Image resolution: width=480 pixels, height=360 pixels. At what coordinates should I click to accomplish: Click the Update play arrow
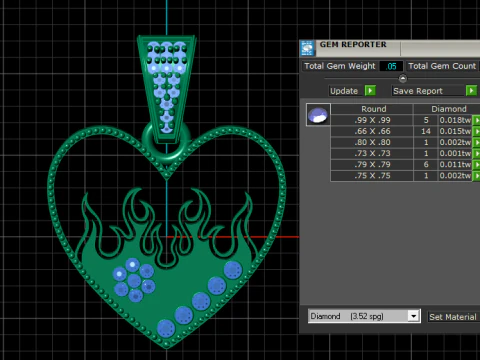(x=370, y=91)
